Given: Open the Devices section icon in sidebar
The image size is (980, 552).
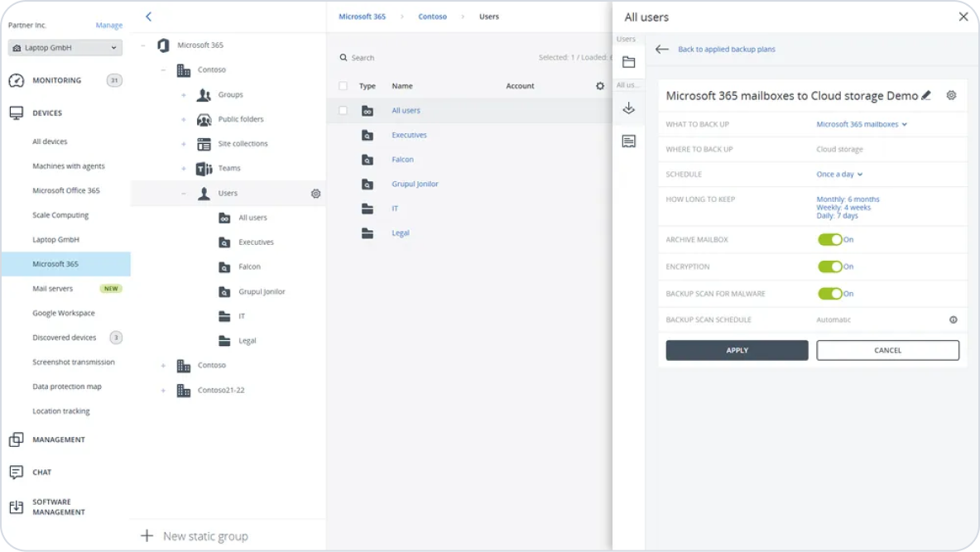Looking at the screenshot, I should [x=18, y=112].
